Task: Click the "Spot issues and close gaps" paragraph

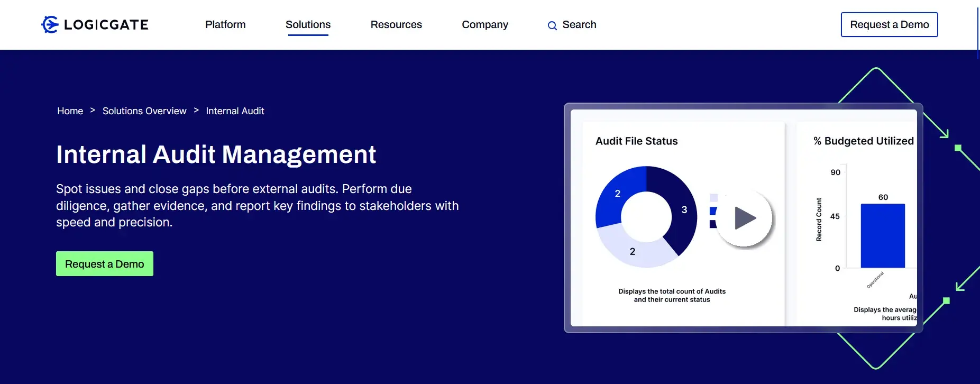Action: (258, 206)
